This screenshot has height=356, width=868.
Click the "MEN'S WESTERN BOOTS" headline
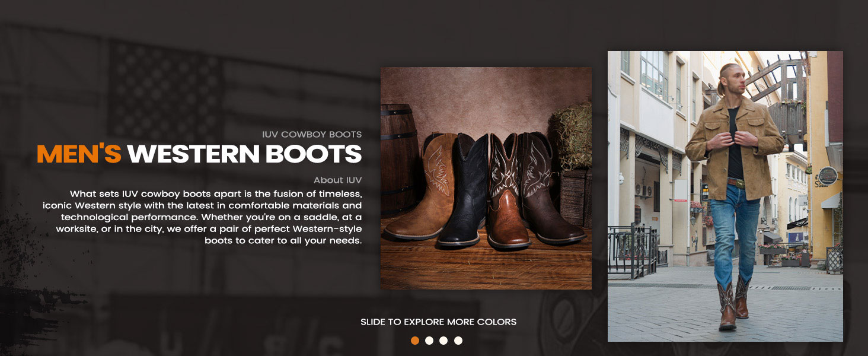(x=199, y=154)
